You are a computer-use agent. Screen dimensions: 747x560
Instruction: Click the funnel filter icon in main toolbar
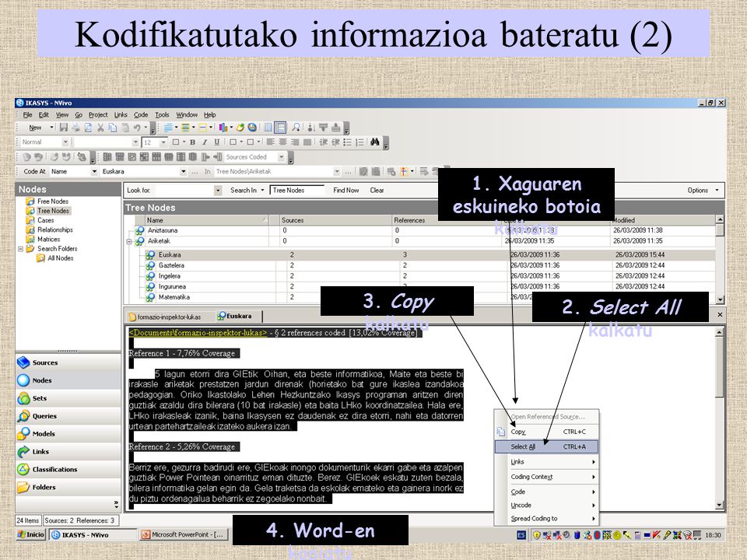pyautogui.click(x=324, y=128)
